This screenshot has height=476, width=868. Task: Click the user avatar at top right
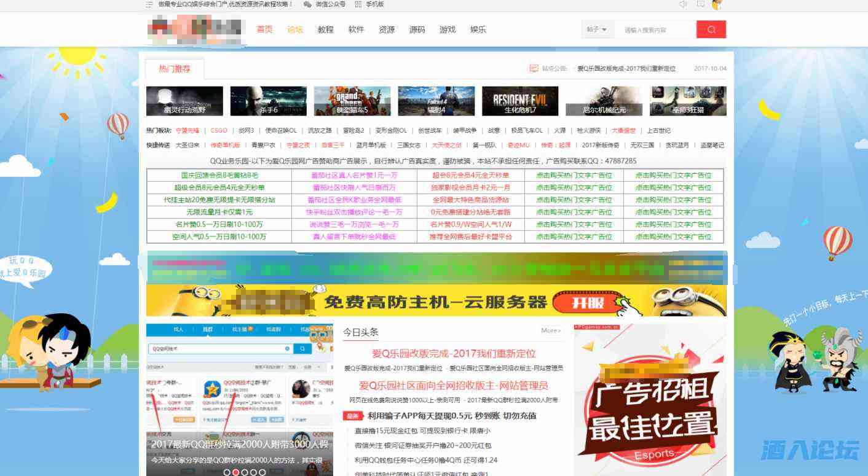(717, 5)
